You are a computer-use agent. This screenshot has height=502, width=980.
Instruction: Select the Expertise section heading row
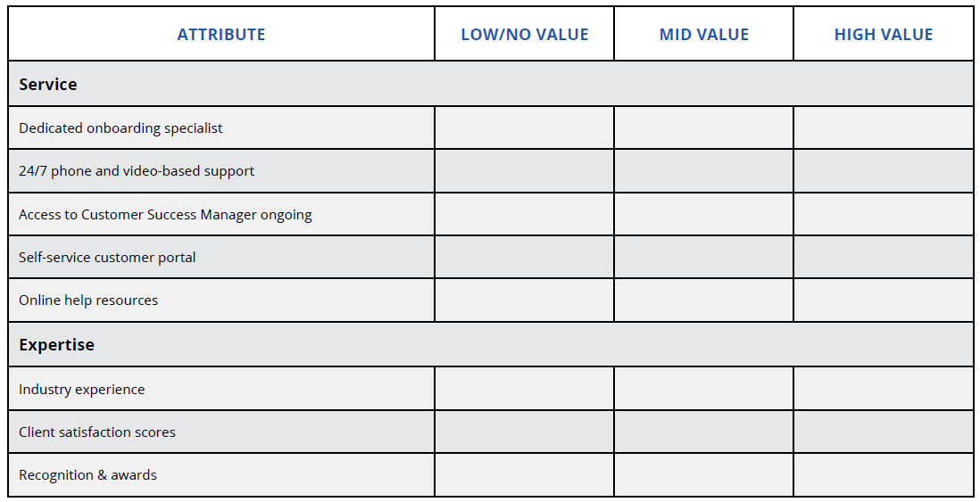[56, 345]
